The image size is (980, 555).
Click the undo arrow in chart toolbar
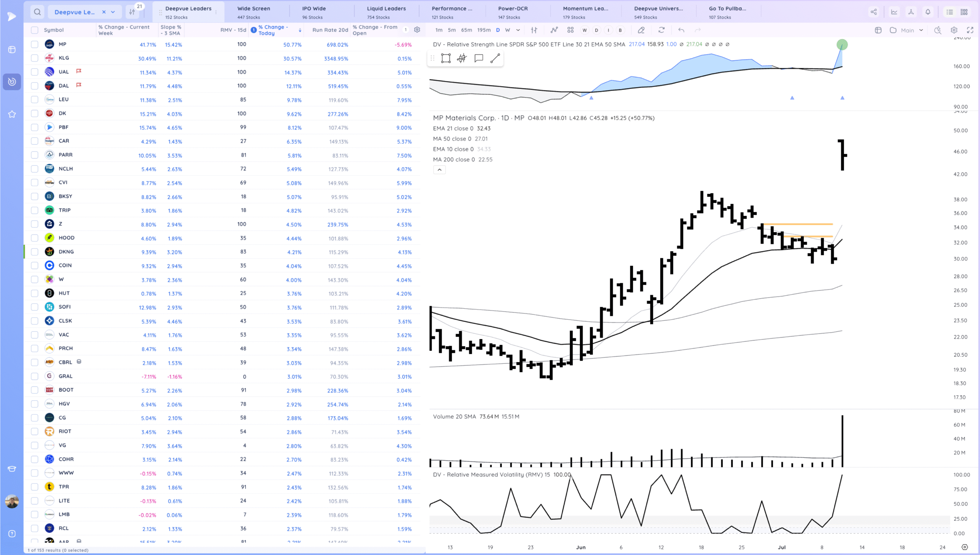click(681, 30)
